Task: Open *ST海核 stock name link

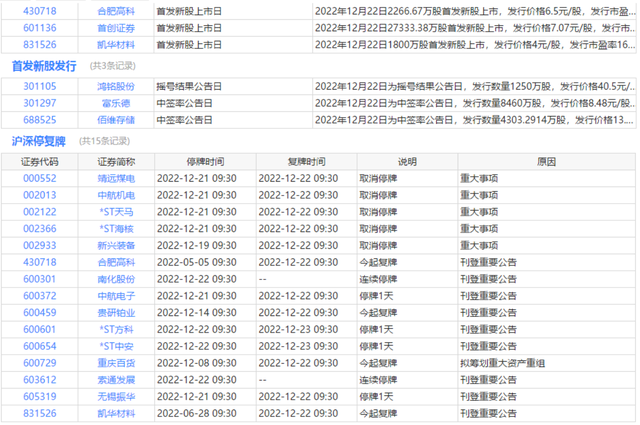Action: tap(116, 229)
